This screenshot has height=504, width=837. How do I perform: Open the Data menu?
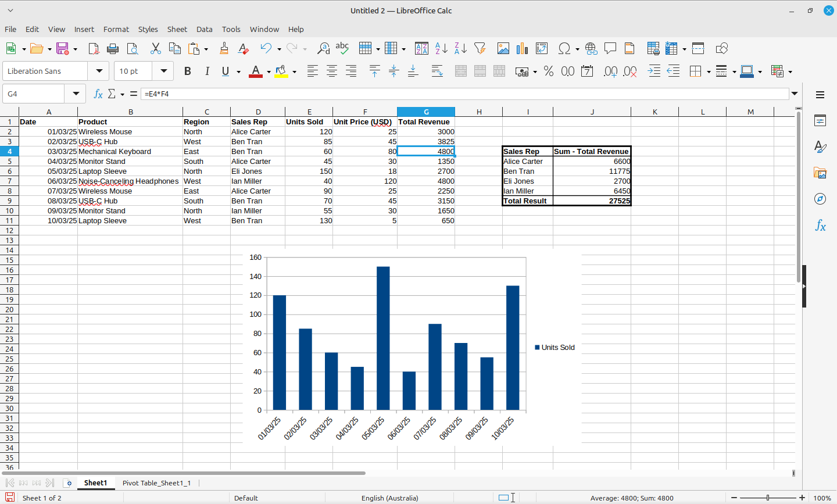tap(204, 29)
